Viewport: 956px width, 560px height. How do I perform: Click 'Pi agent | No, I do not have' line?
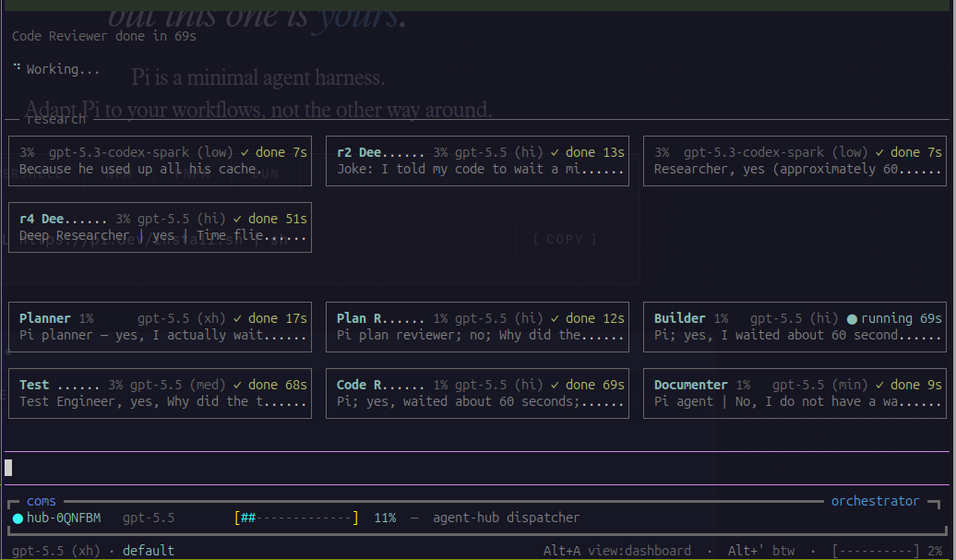pyautogui.click(x=797, y=401)
